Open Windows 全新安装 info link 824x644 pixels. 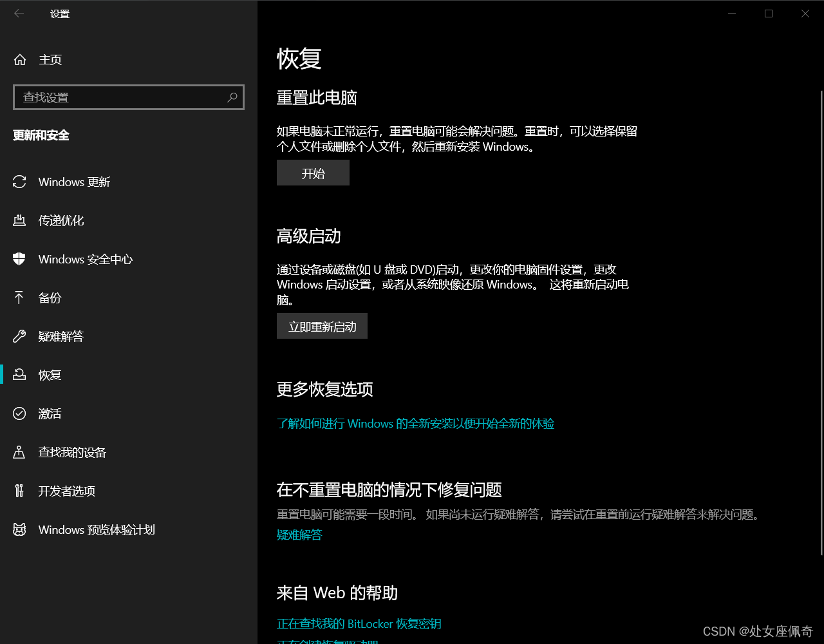[415, 424]
